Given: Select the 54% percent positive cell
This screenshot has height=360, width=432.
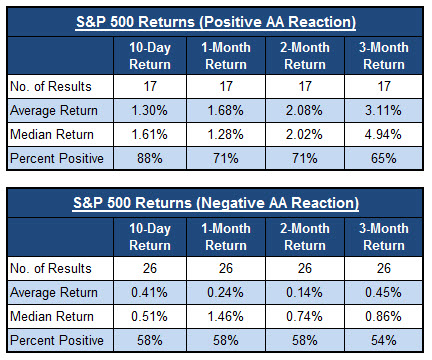Looking at the screenshot, I should (384, 340).
